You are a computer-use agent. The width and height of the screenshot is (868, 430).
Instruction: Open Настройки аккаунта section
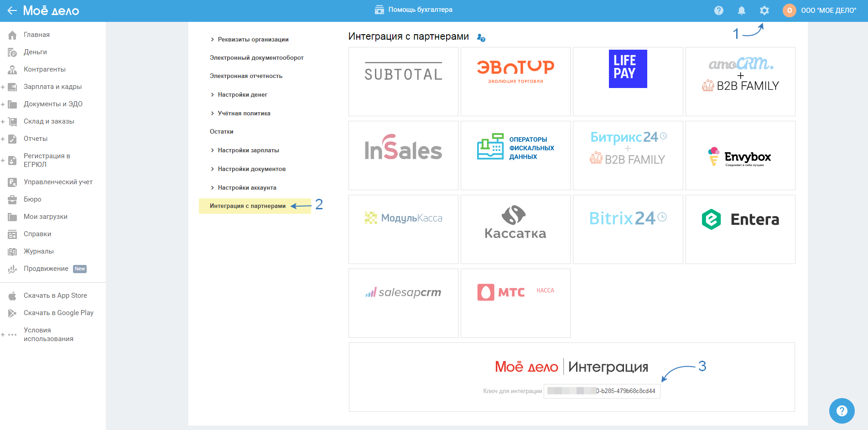point(247,188)
